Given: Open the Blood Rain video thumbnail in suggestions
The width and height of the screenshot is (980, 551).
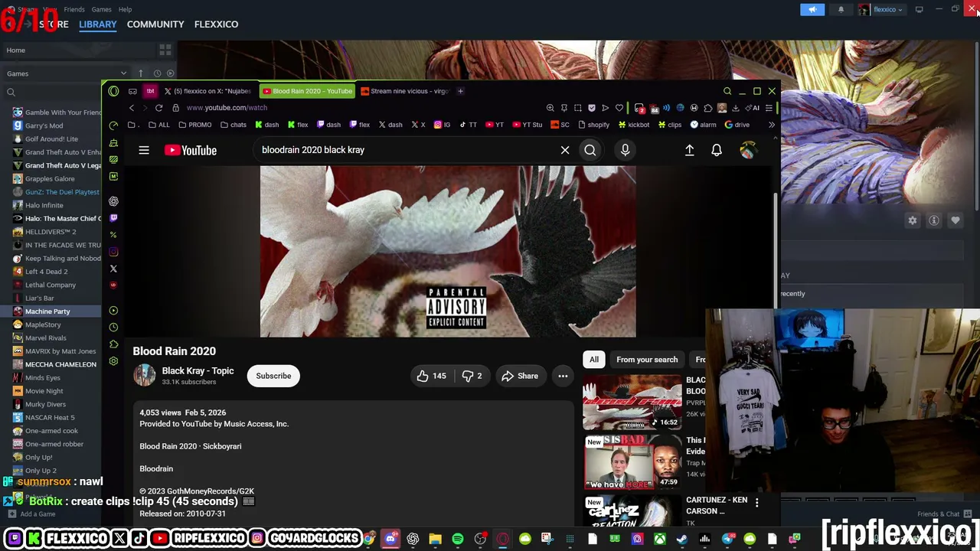Looking at the screenshot, I should pyautogui.click(x=632, y=403).
